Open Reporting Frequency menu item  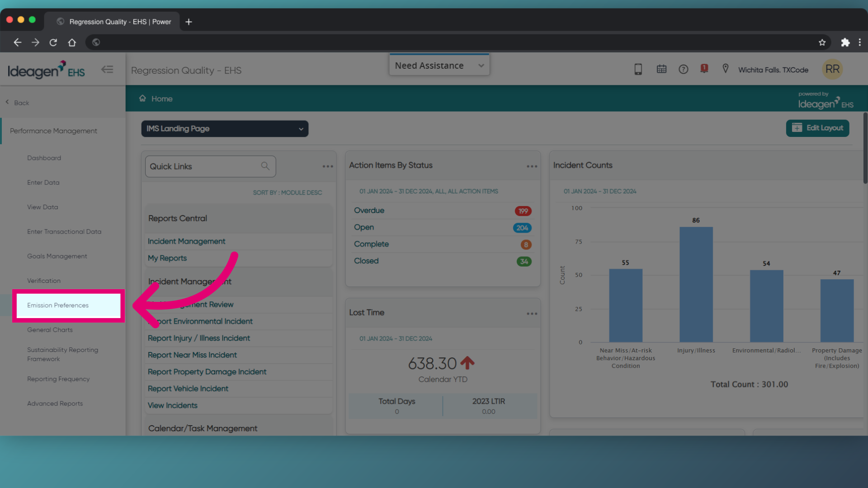[58, 379]
